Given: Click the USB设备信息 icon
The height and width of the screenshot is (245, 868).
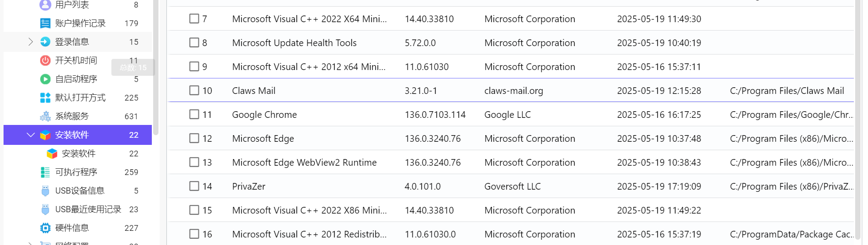Looking at the screenshot, I should 45,191.
